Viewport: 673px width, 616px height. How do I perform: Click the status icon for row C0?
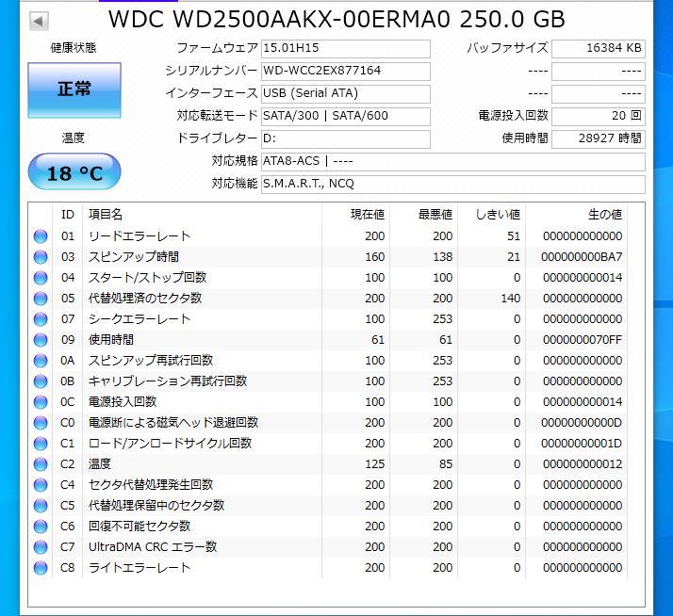[41, 423]
